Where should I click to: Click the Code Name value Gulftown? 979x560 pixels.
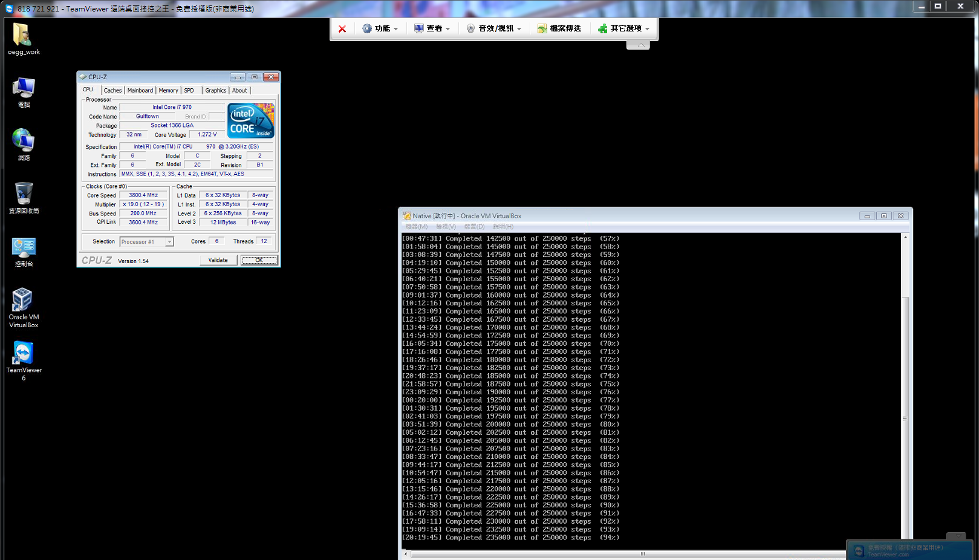pos(148,116)
